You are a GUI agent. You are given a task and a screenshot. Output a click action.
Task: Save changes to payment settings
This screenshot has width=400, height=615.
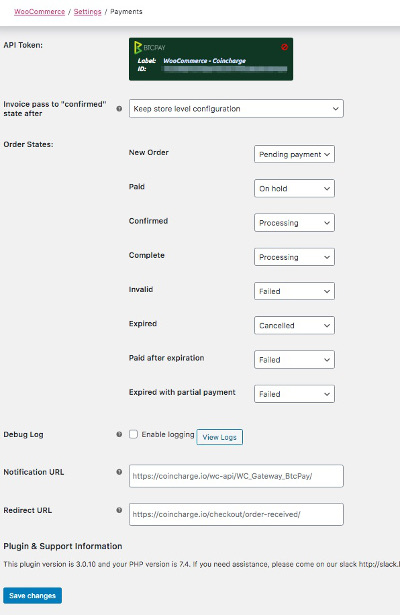(x=33, y=595)
